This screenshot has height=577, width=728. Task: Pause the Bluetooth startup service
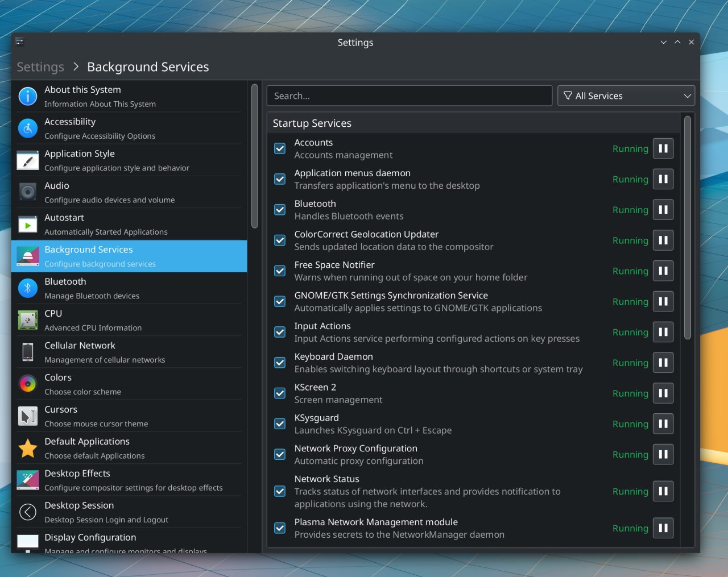[663, 210]
